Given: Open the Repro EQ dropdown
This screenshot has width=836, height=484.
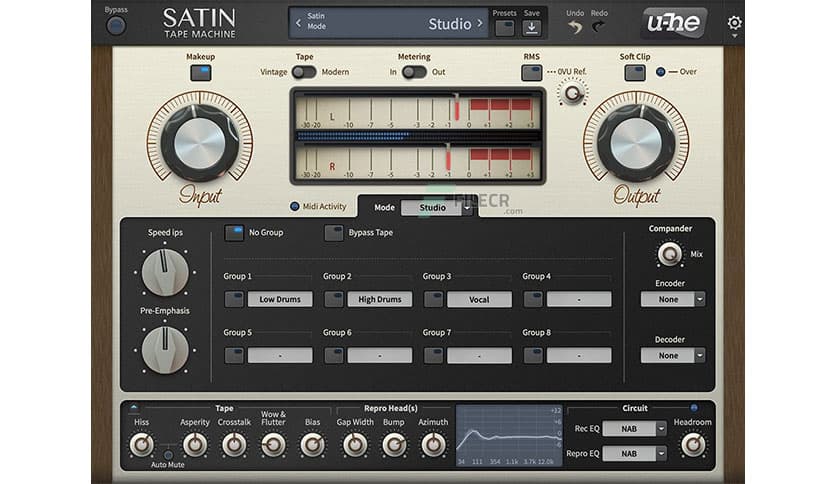Looking at the screenshot, I should click(634, 454).
